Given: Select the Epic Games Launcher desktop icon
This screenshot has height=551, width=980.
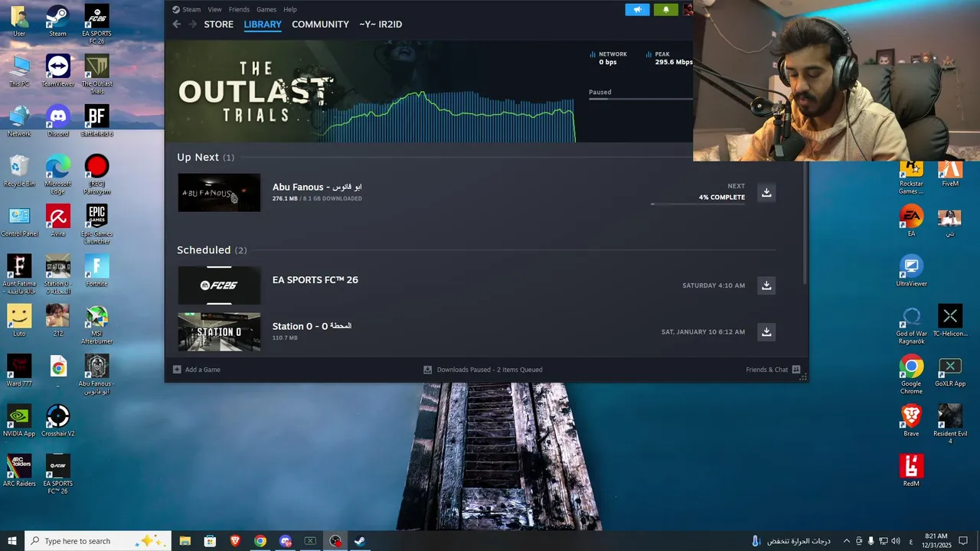Looking at the screenshot, I should click(96, 224).
